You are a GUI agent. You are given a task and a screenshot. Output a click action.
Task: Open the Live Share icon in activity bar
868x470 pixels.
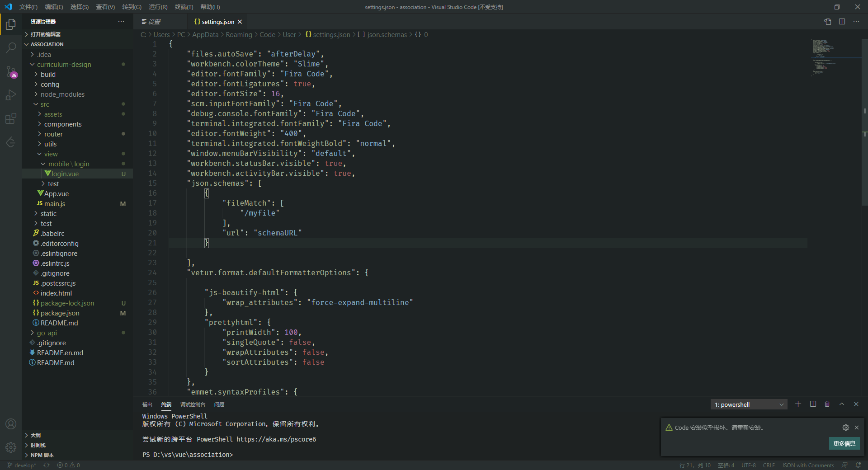coord(11,142)
